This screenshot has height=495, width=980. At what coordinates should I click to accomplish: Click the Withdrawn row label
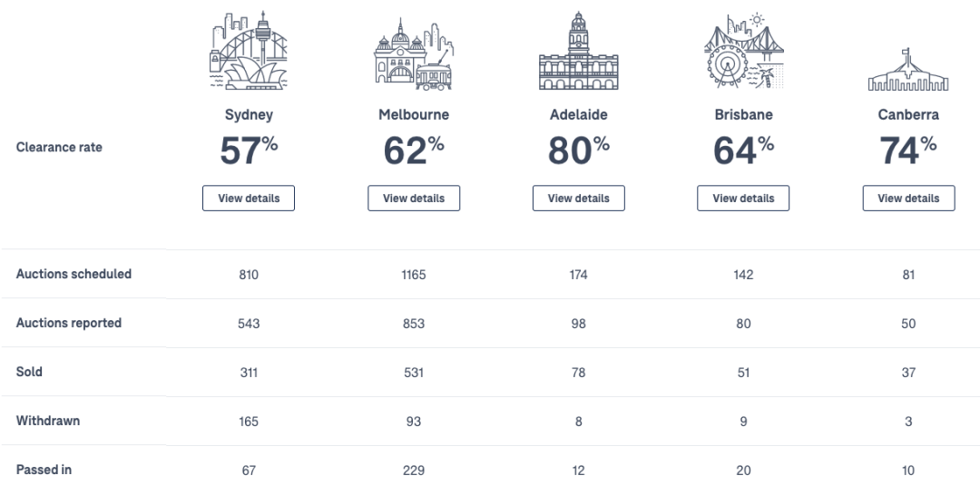48,421
